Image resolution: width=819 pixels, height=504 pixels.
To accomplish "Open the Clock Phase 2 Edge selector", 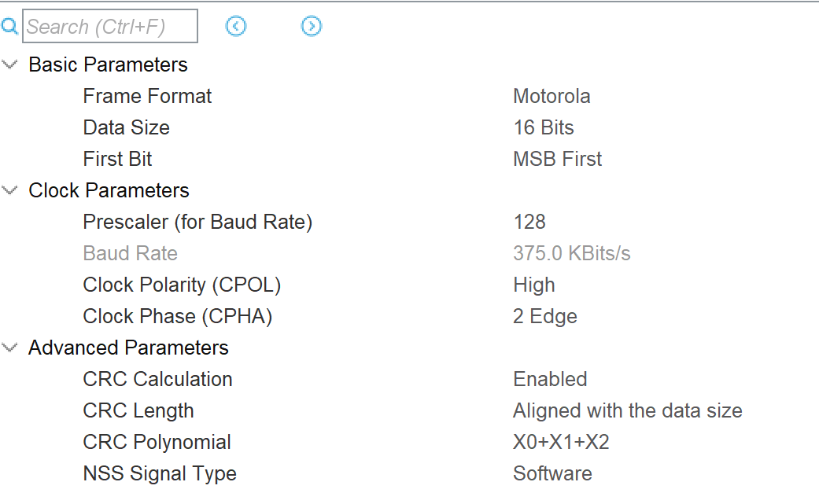I will point(545,316).
